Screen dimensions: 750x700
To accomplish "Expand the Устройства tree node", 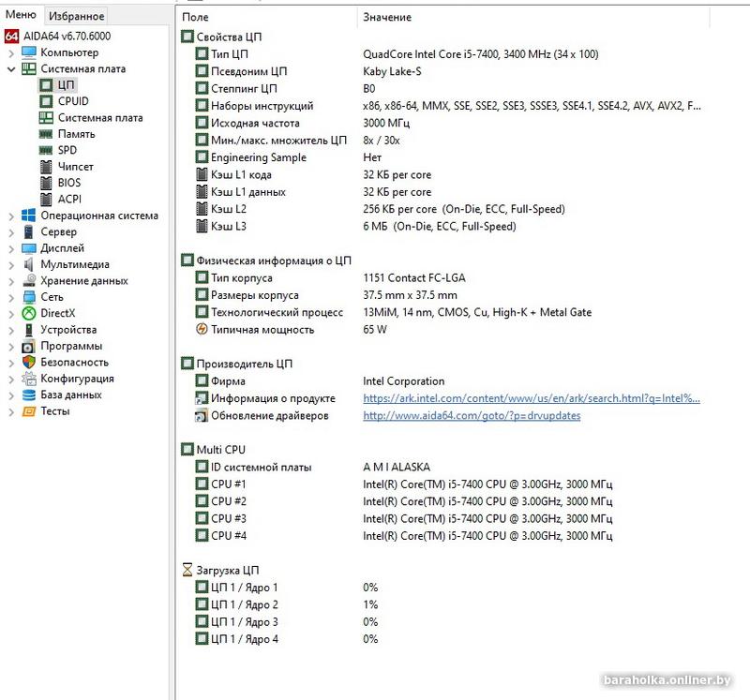I will [x=11, y=331].
